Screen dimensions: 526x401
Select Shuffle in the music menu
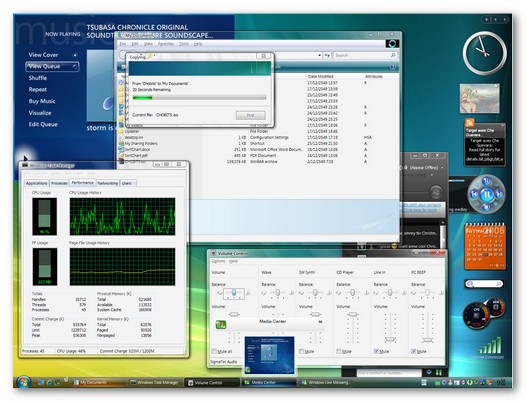38,78
